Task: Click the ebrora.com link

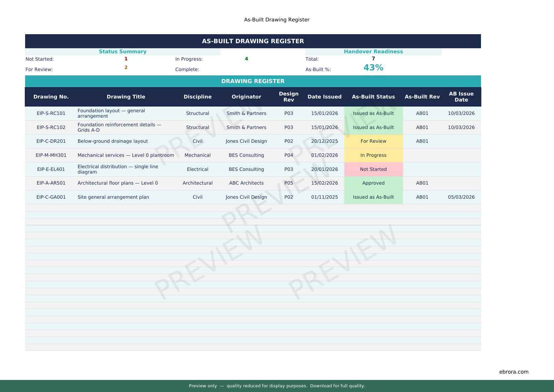Action: 513,372
